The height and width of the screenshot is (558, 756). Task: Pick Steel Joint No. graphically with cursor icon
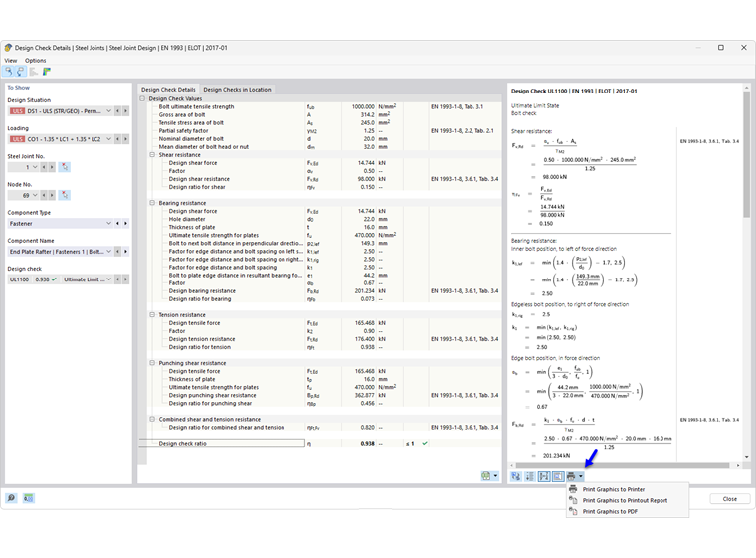click(65, 167)
